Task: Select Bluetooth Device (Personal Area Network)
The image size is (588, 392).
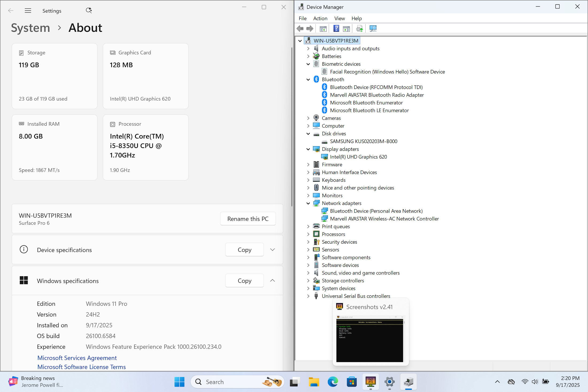Action: tap(376, 211)
